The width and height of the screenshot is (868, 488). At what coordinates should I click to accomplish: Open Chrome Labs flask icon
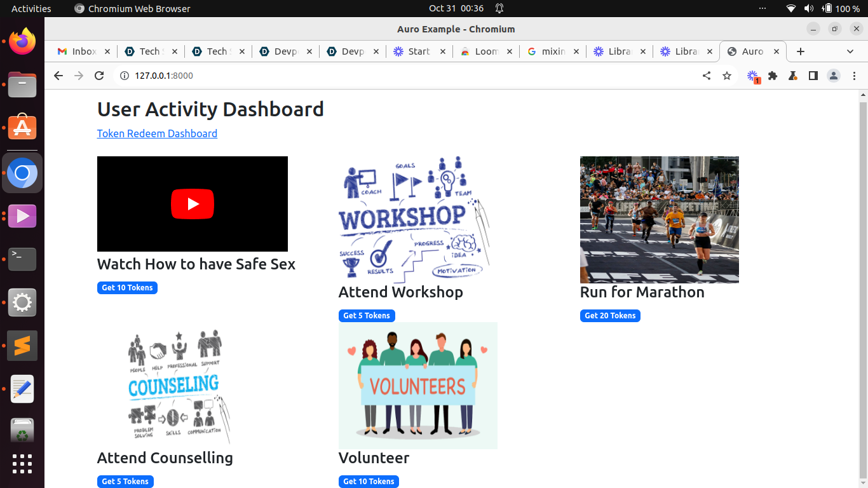[x=792, y=76]
